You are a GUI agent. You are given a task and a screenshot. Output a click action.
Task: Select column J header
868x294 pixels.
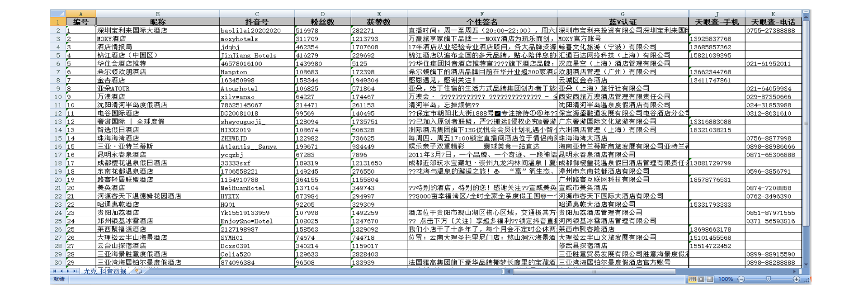click(x=717, y=14)
